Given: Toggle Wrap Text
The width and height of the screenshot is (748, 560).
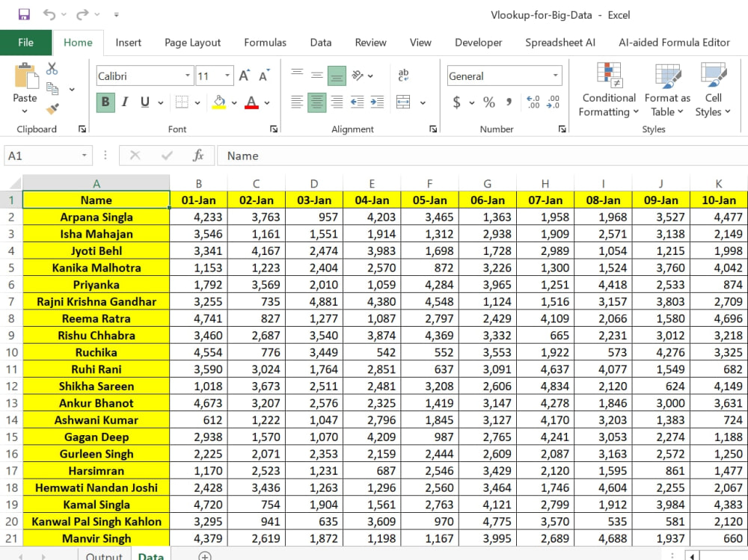Looking at the screenshot, I should (403, 75).
